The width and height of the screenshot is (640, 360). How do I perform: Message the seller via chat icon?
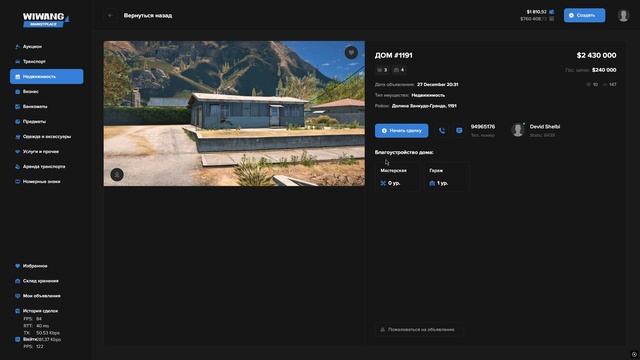pos(459,131)
